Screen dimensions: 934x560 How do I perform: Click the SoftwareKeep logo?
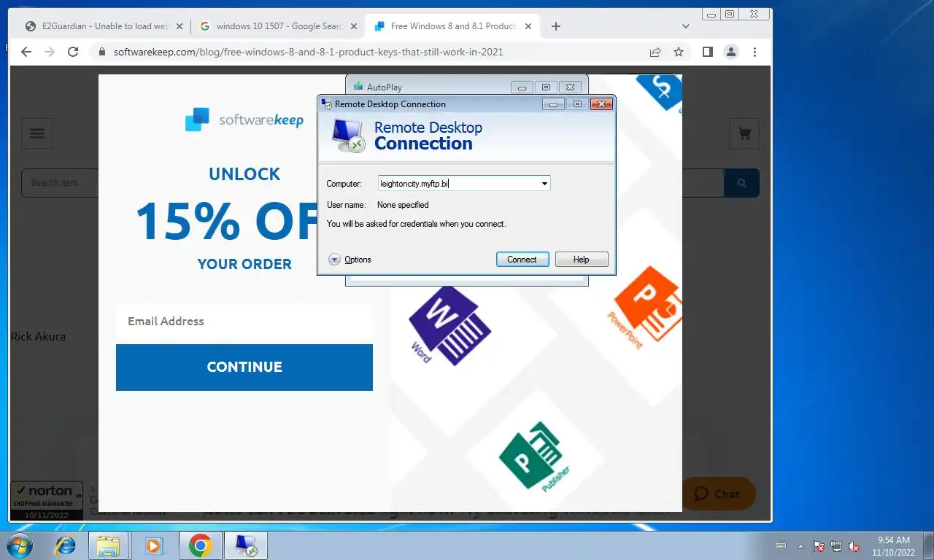[244, 120]
